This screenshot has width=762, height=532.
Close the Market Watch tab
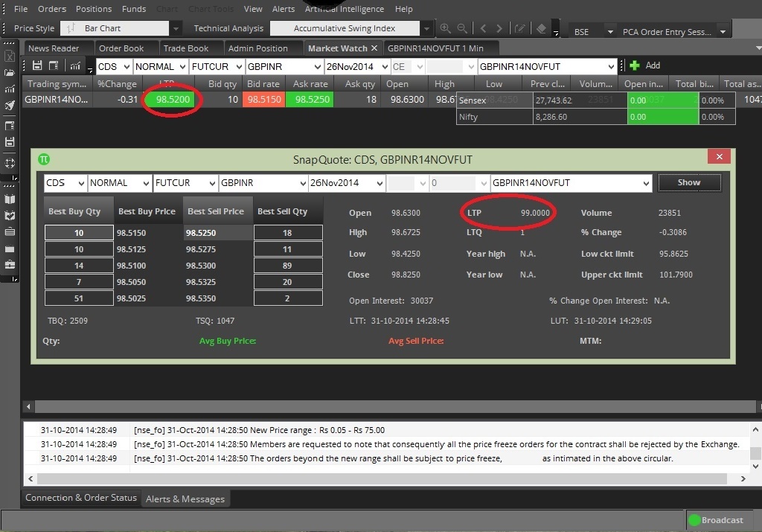click(x=374, y=48)
